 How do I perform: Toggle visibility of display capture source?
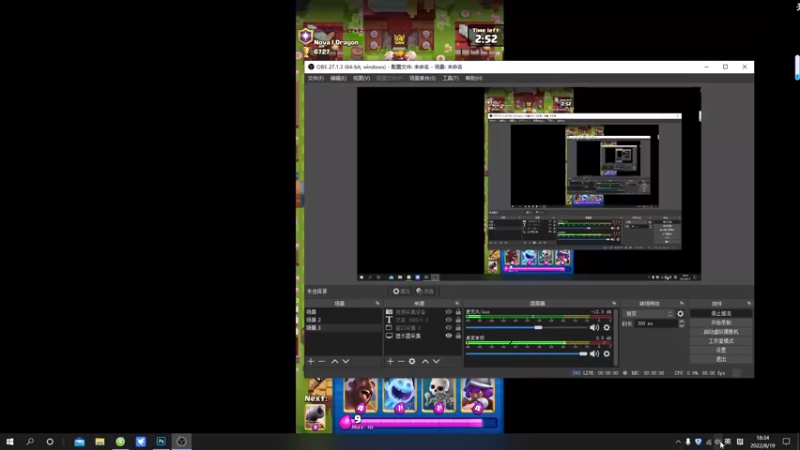tap(449, 336)
